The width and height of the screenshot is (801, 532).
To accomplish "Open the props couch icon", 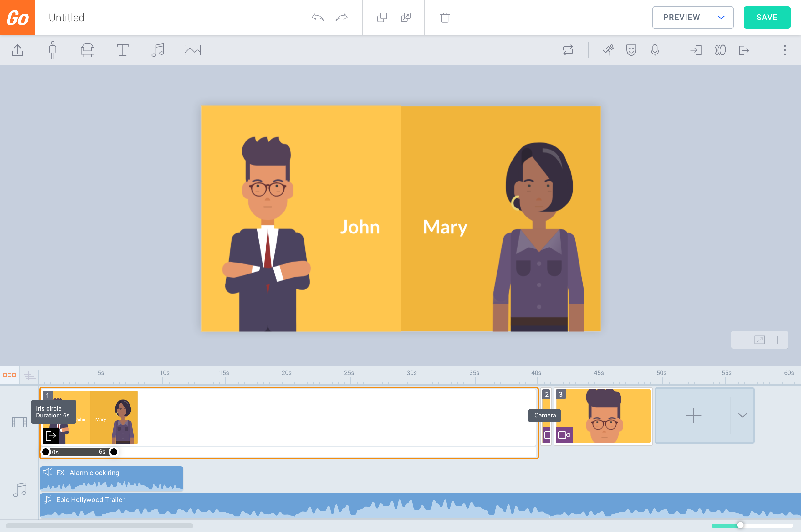I will click(x=88, y=50).
